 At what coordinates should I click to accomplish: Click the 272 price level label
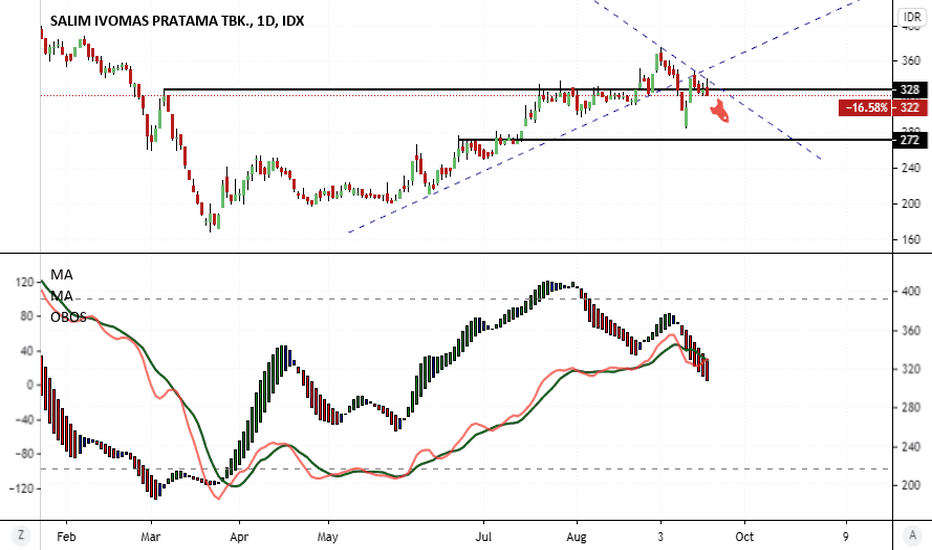click(x=910, y=140)
